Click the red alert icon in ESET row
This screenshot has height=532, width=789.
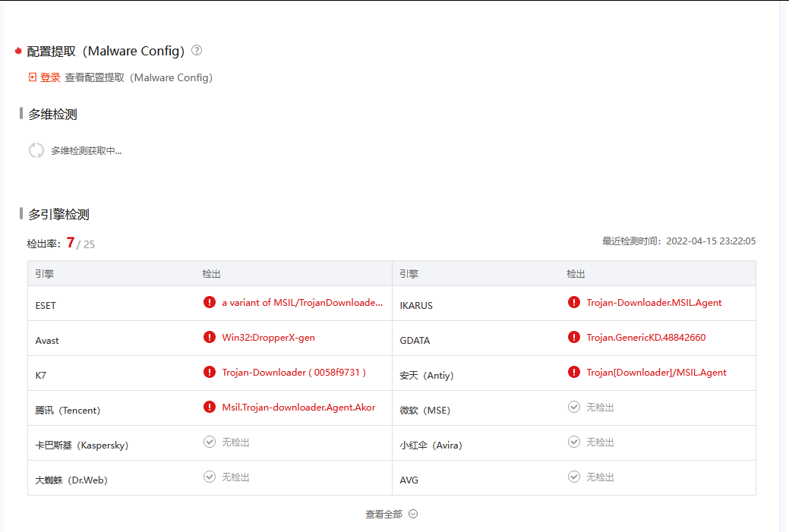(210, 302)
